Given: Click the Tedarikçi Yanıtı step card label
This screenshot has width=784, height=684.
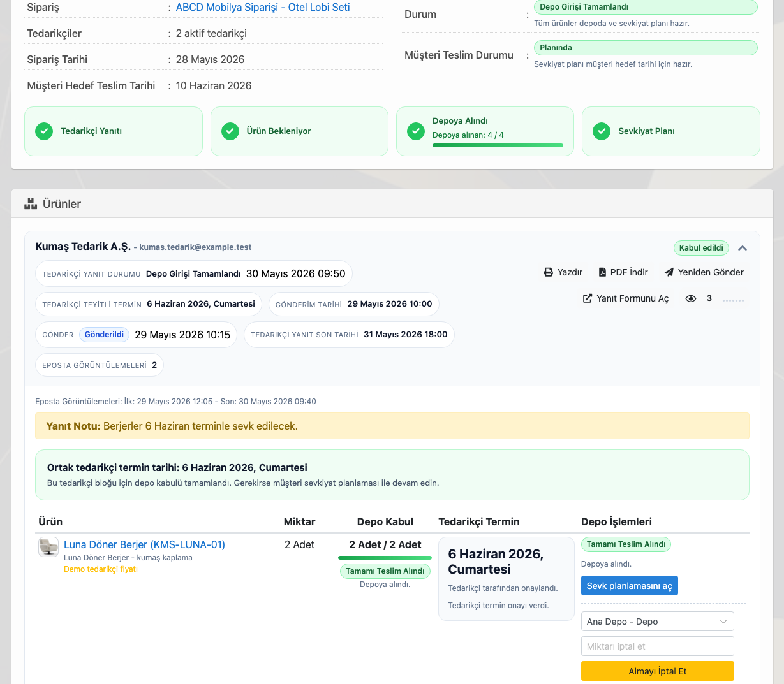Looking at the screenshot, I should 91,131.
